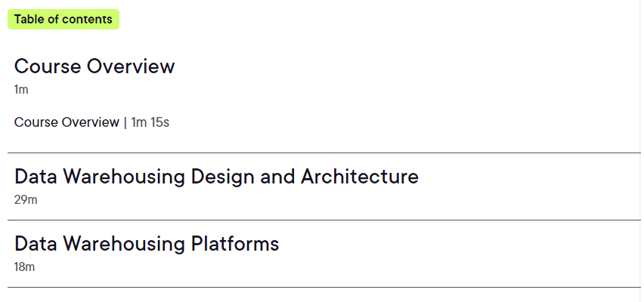Click the word Architecture in section title

[359, 177]
